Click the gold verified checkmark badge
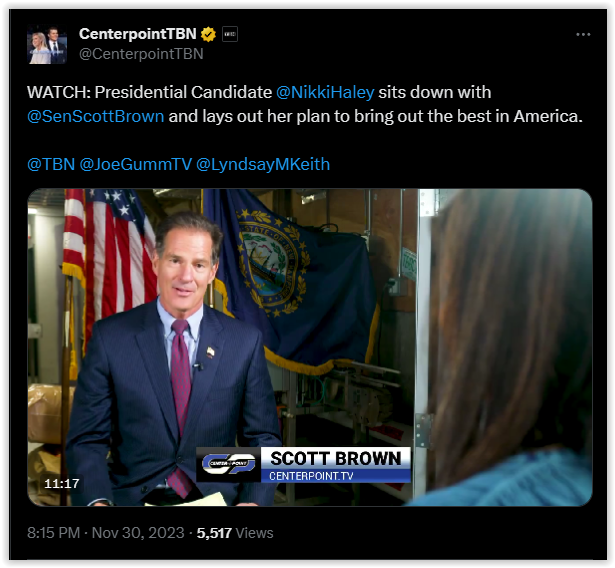 [208, 35]
